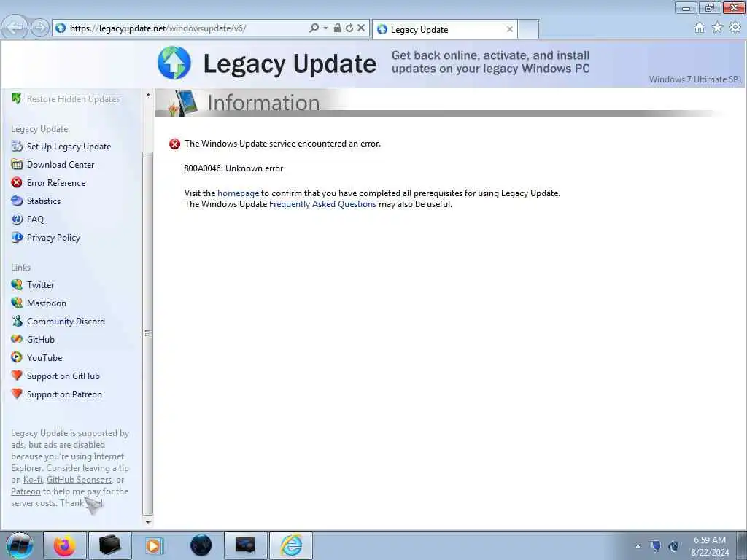Click the Support on Patreon heart icon

[17, 394]
